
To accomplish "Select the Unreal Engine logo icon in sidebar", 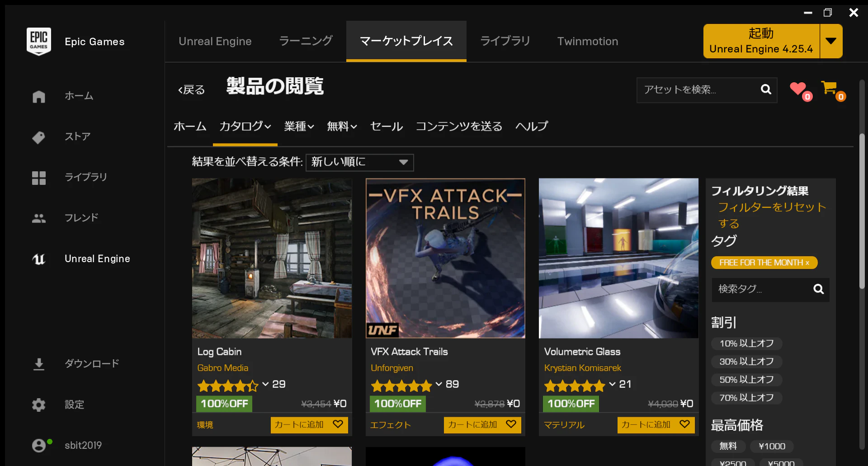I will [39, 259].
